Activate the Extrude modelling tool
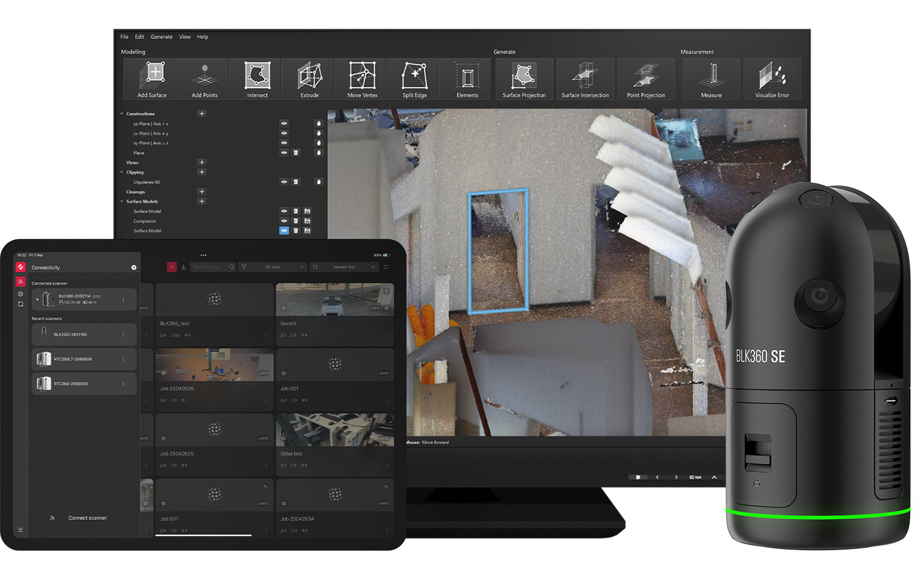The height and width of the screenshot is (567, 924). (309, 78)
